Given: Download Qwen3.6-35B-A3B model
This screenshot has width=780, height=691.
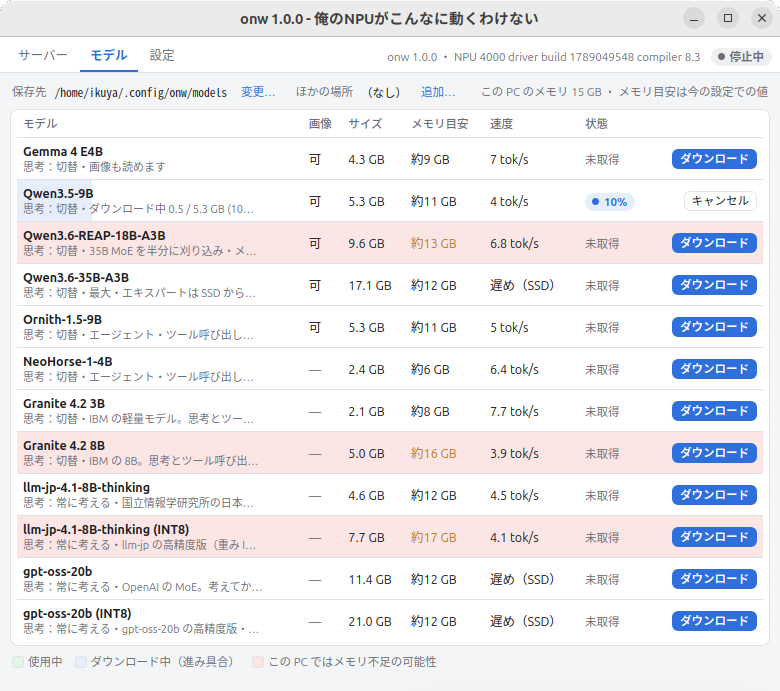Looking at the screenshot, I should point(714,285).
